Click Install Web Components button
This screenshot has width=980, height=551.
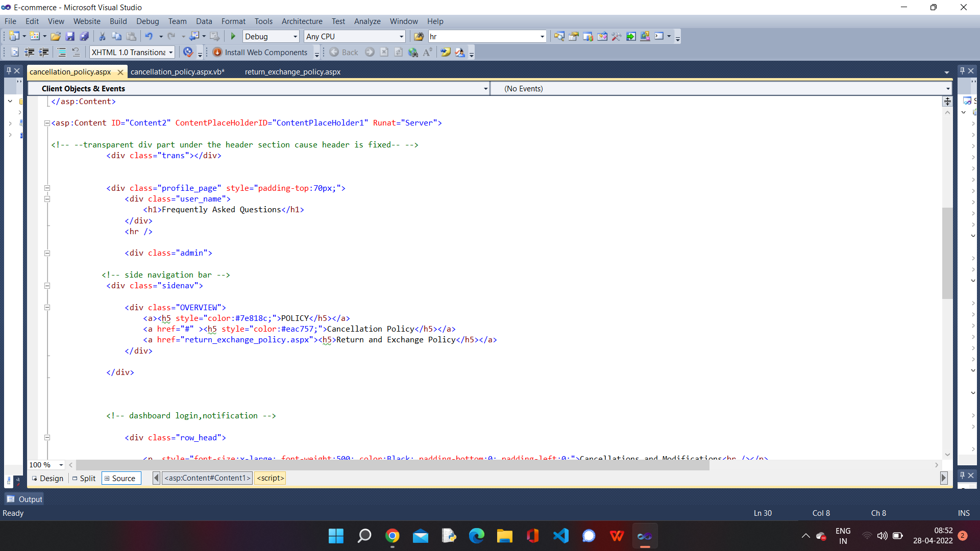click(260, 52)
